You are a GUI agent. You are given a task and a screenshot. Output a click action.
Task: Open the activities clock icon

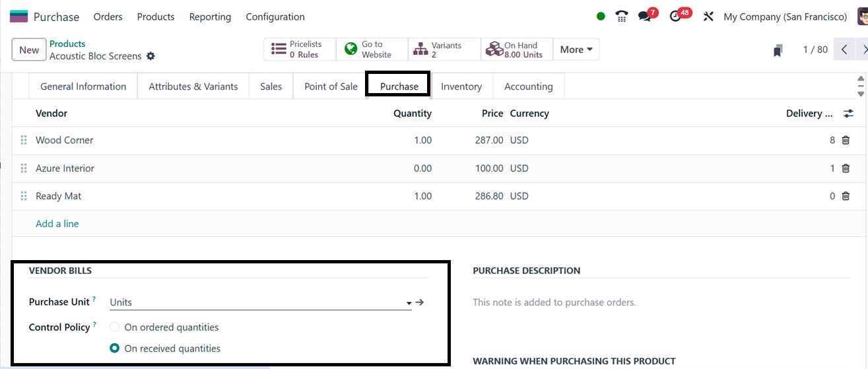pyautogui.click(x=675, y=17)
